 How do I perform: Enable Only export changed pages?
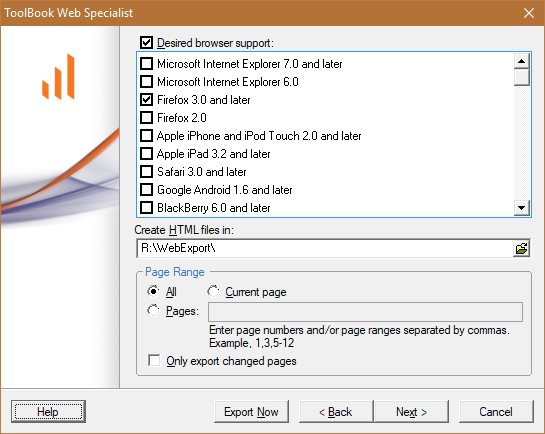[x=154, y=360]
